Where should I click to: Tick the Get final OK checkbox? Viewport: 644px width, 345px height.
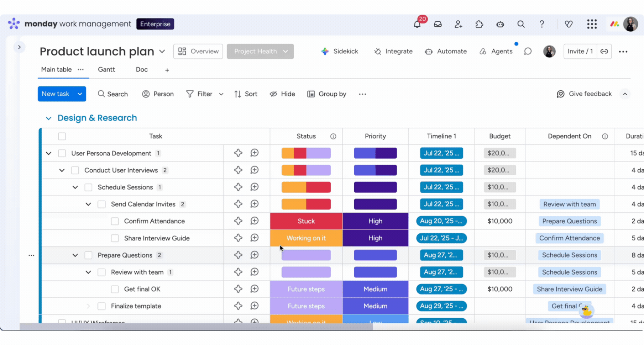pyautogui.click(x=115, y=289)
